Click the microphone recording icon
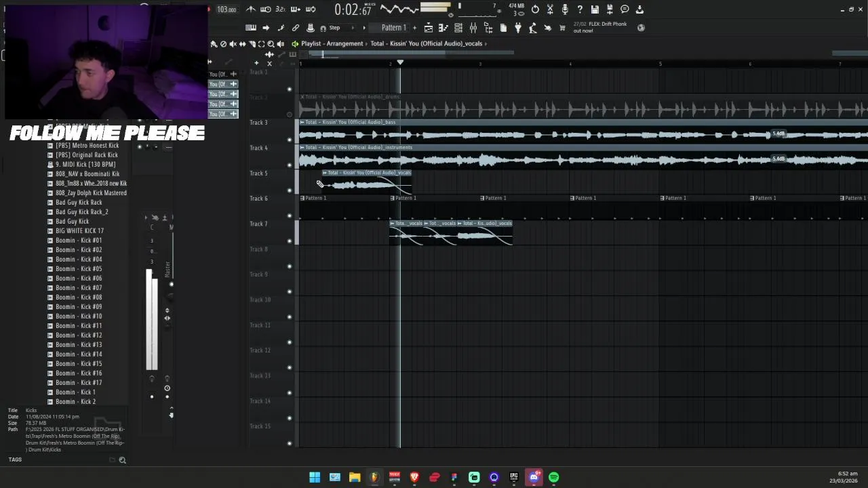Image resolution: width=868 pixels, height=488 pixels. [565, 9]
